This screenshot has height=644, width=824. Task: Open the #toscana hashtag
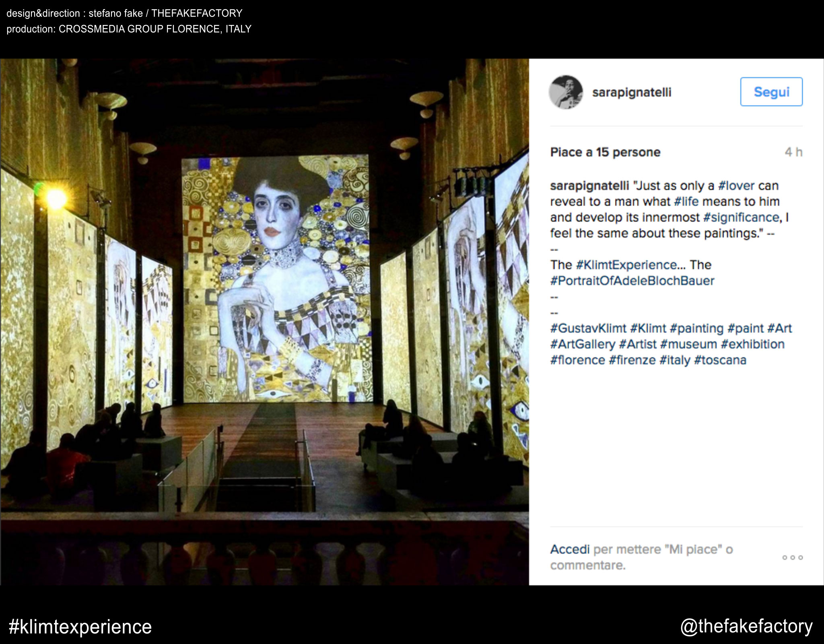tap(720, 360)
